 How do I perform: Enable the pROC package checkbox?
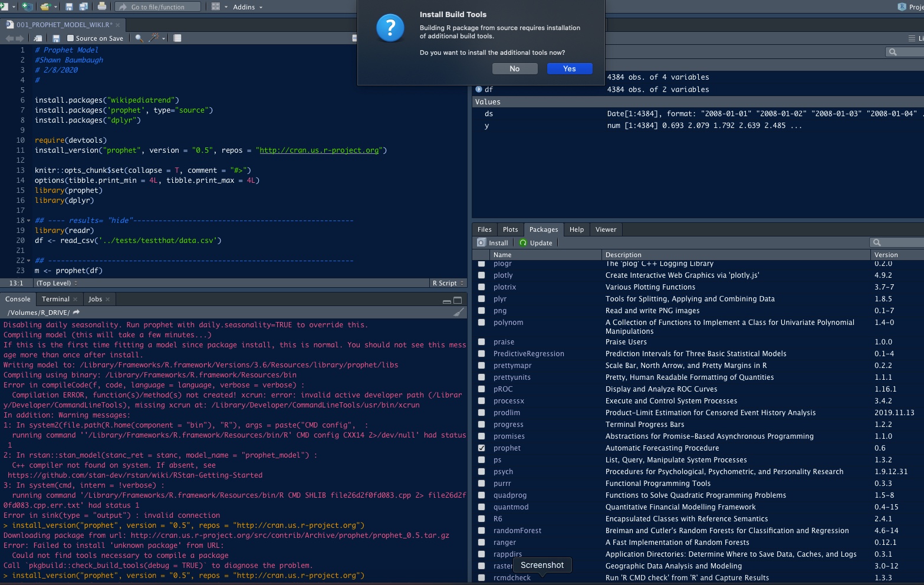point(482,389)
